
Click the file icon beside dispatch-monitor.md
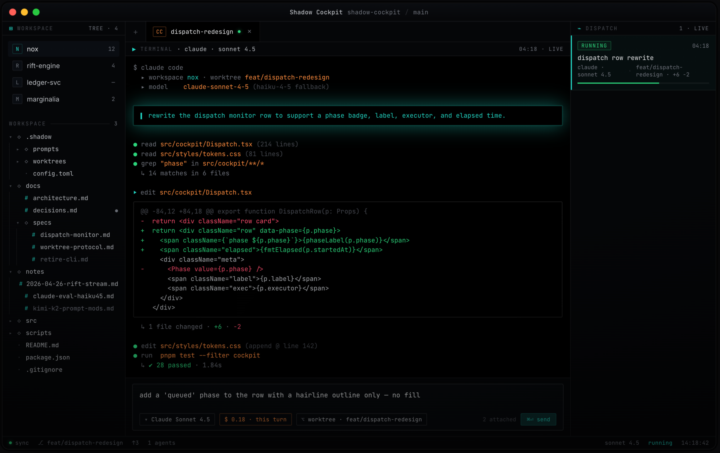coord(34,235)
